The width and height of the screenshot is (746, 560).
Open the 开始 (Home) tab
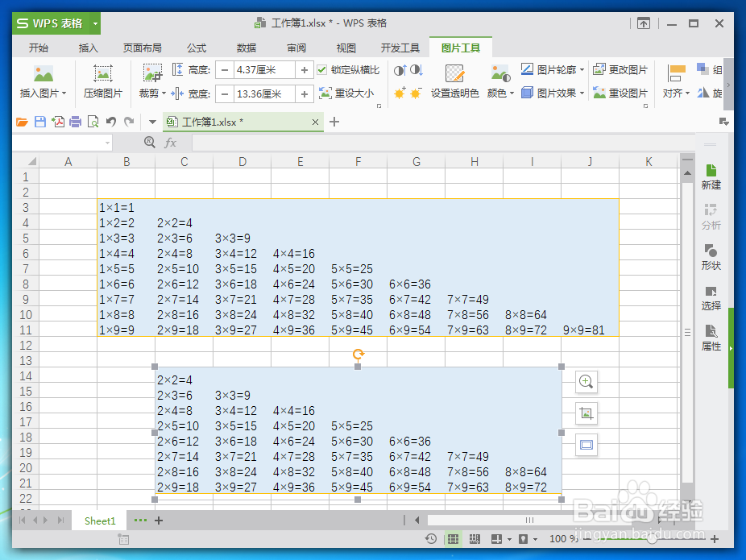(39, 48)
